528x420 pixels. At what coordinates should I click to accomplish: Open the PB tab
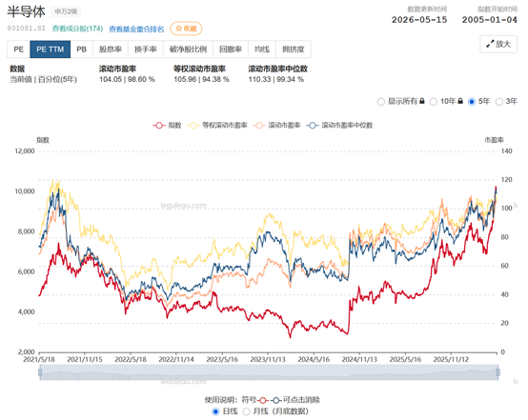[x=82, y=50]
